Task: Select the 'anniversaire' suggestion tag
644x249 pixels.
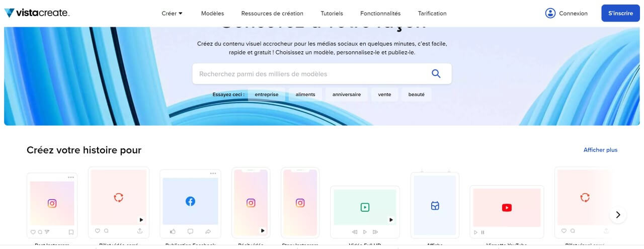Action: pos(346,95)
